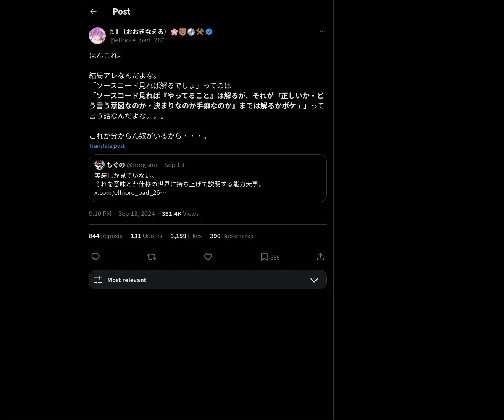
Task: Click the verified blue checkmark badge
Action: [x=209, y=31]
